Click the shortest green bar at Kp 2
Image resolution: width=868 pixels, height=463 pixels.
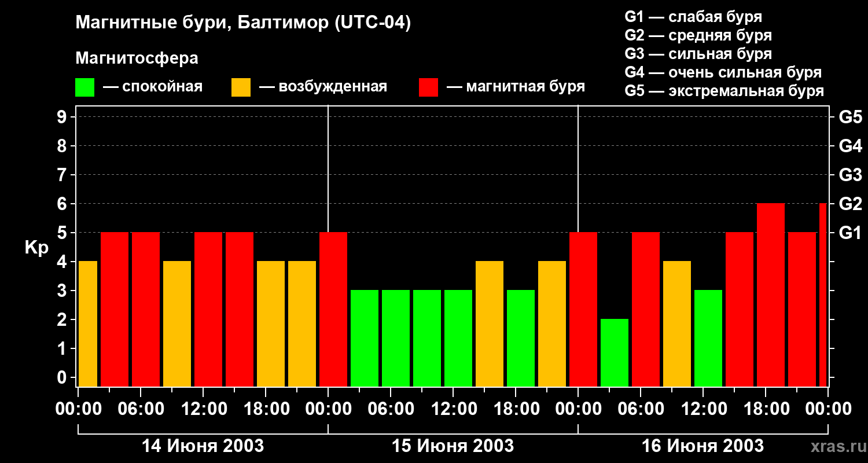614,352
